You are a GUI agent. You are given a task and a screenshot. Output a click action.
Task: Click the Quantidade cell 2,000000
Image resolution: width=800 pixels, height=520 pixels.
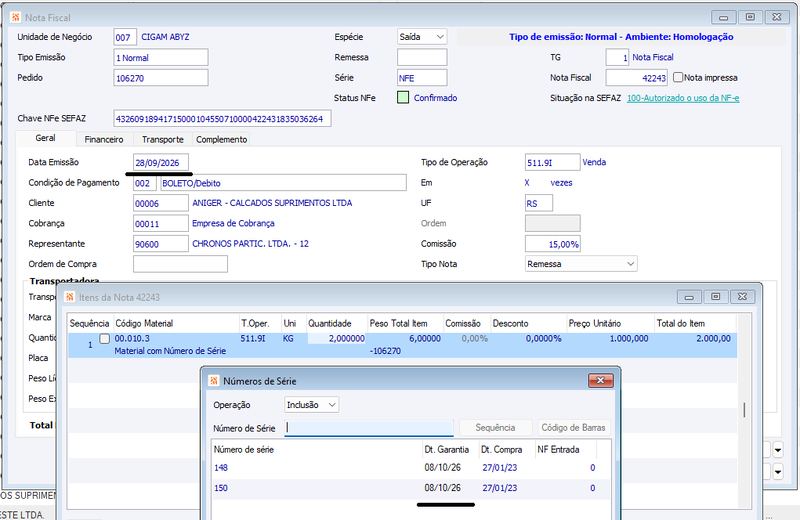(336, 338)
